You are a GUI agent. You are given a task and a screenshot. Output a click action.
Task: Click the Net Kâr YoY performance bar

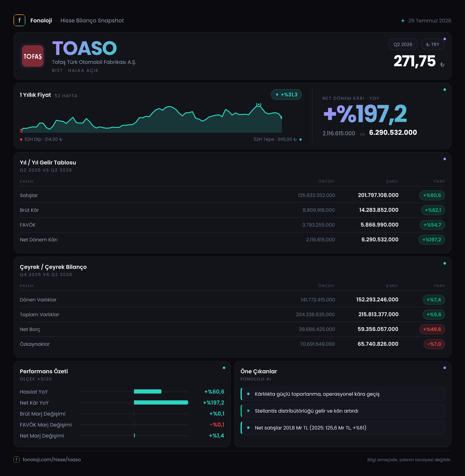click(x=161, y=402)
